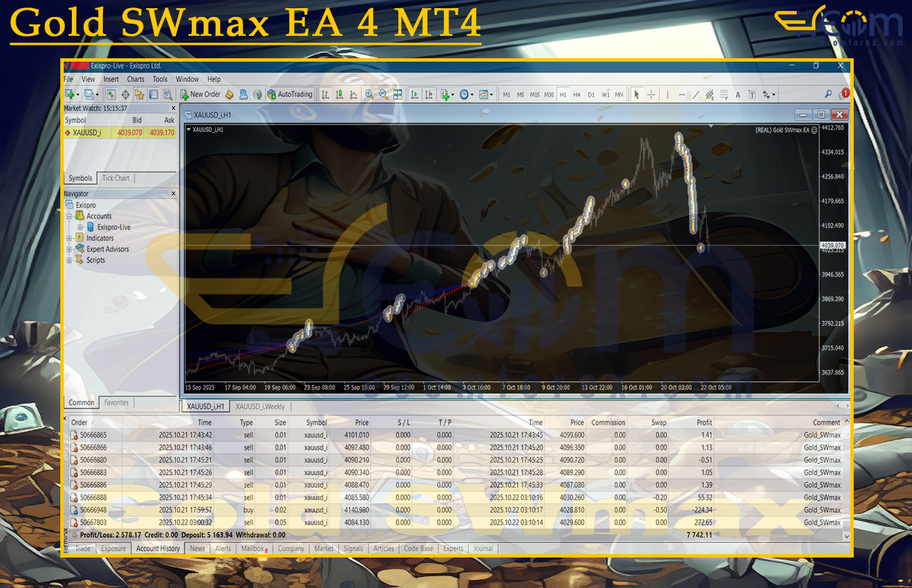Select the XAUUSD_i row in Market Watch
Screen dimensions: 912x588
tap(87, 133)
